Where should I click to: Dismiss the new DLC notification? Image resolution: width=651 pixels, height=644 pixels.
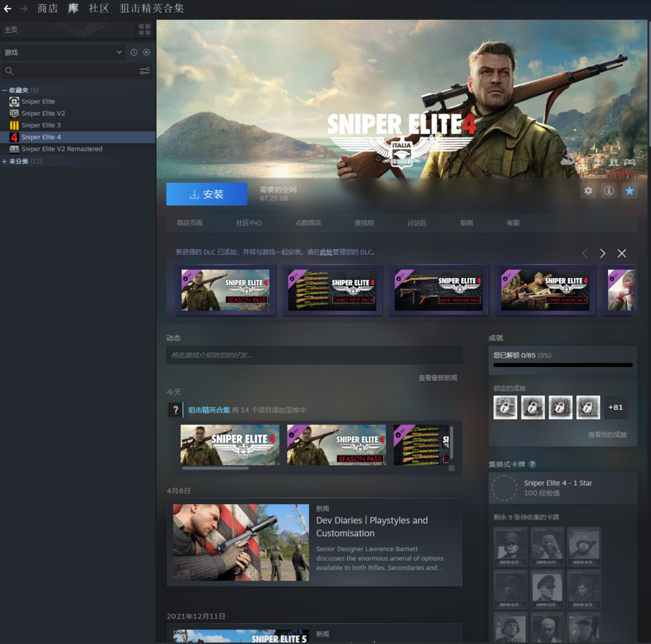(621, 253)
